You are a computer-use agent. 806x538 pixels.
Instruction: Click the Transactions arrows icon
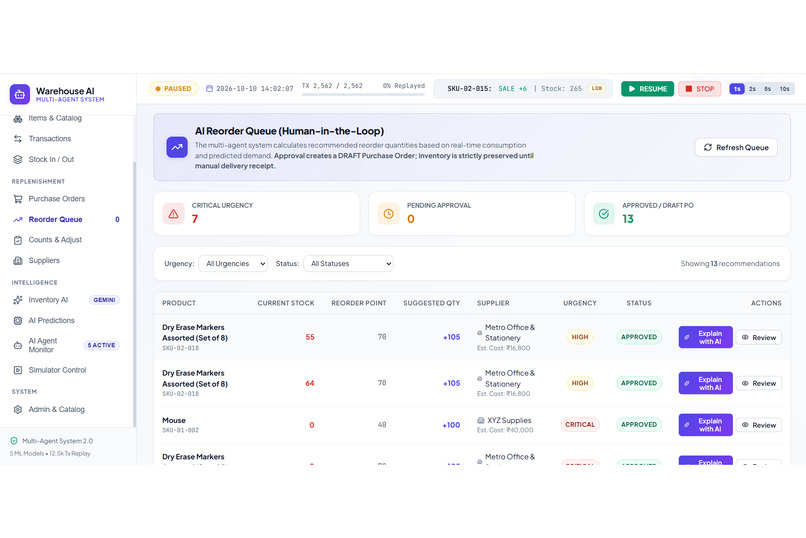click(18, 139)
